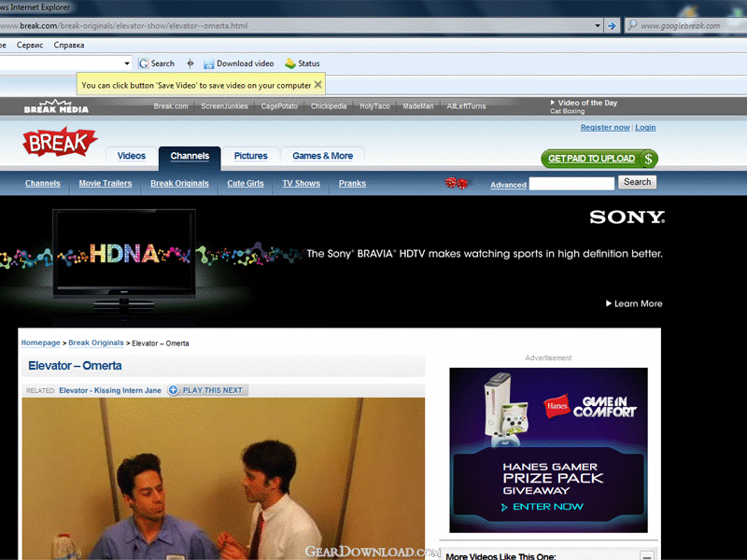Image resolution: width=747 pixels, height=560 pixels.
Task: Switch to the Channels tab
Action: tap(190, 157)
